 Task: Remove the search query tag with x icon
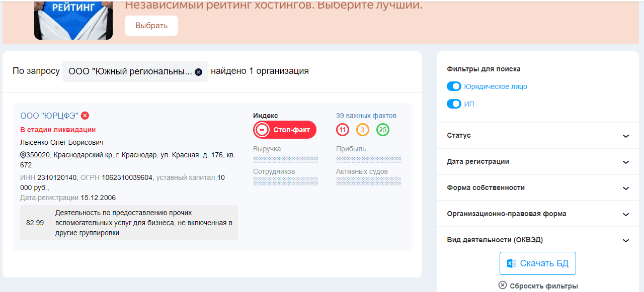(x=198, y=72)
